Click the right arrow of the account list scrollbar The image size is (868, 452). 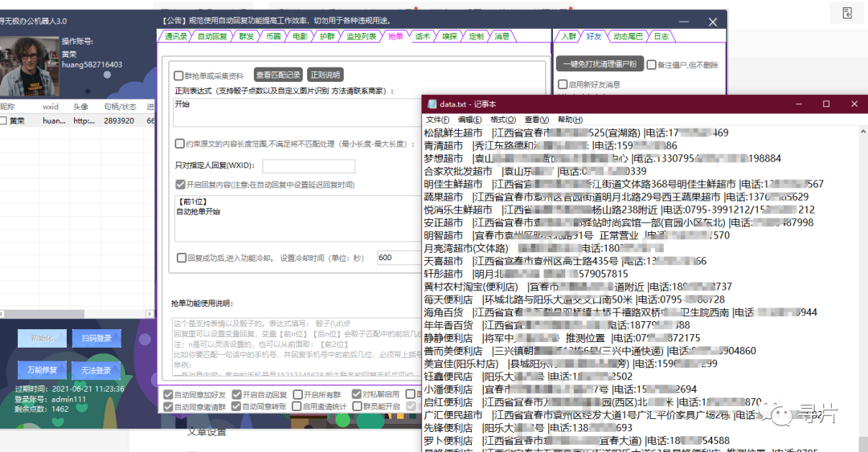click(149, 314)
